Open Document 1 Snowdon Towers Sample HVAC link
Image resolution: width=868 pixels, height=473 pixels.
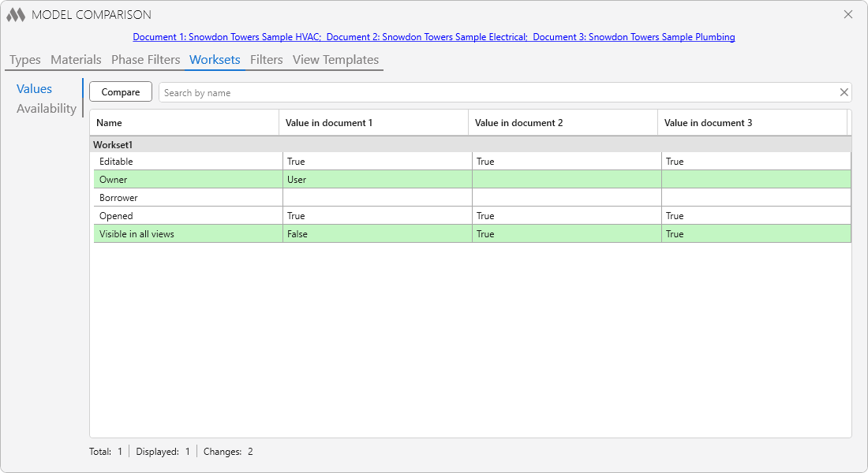click(x=227, y=37)
